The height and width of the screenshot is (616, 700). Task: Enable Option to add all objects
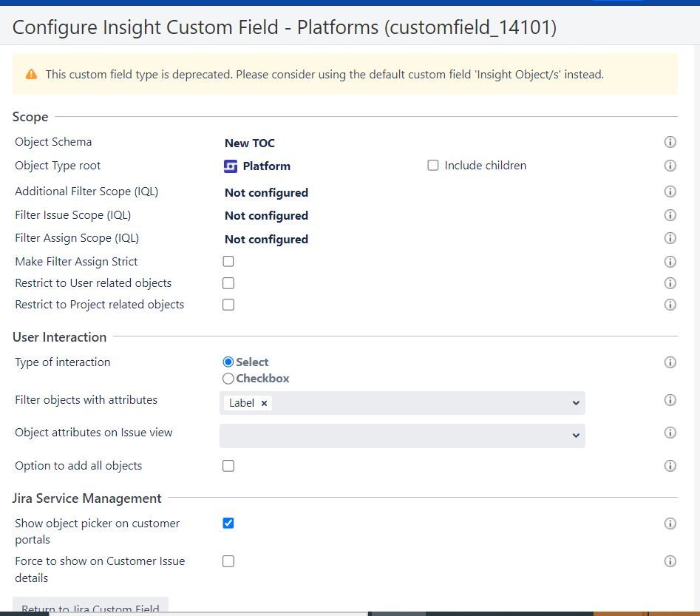[228, 466]
